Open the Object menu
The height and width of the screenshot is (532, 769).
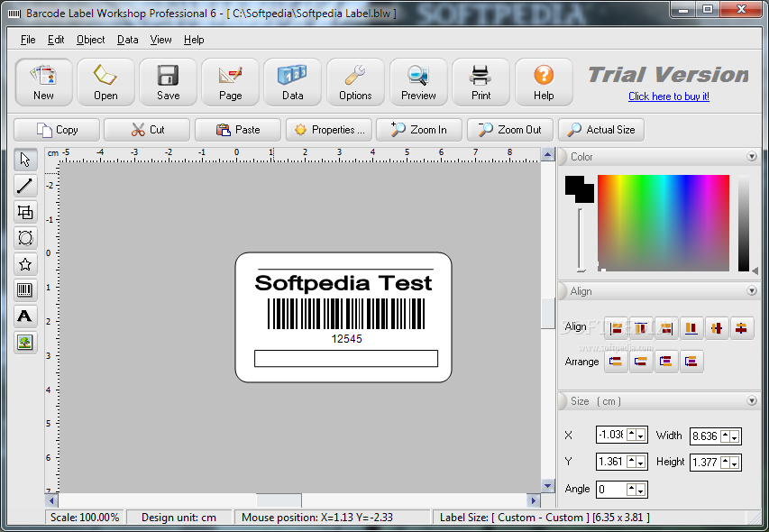(x=90, y=40)
